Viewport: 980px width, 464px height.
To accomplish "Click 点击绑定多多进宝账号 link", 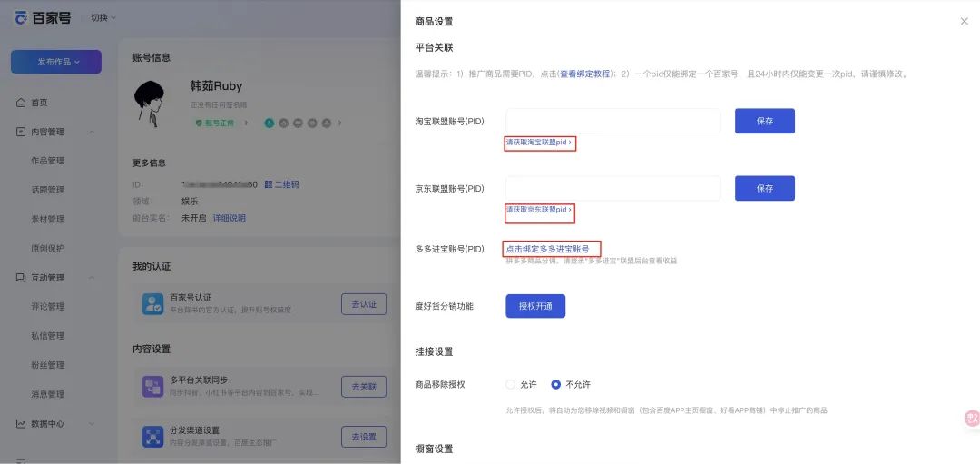I will coord(547,249).
